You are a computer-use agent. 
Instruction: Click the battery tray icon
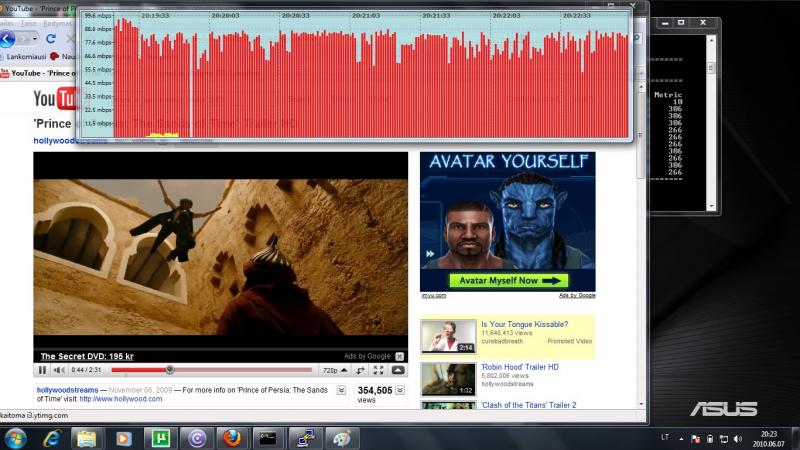(710, 438)
